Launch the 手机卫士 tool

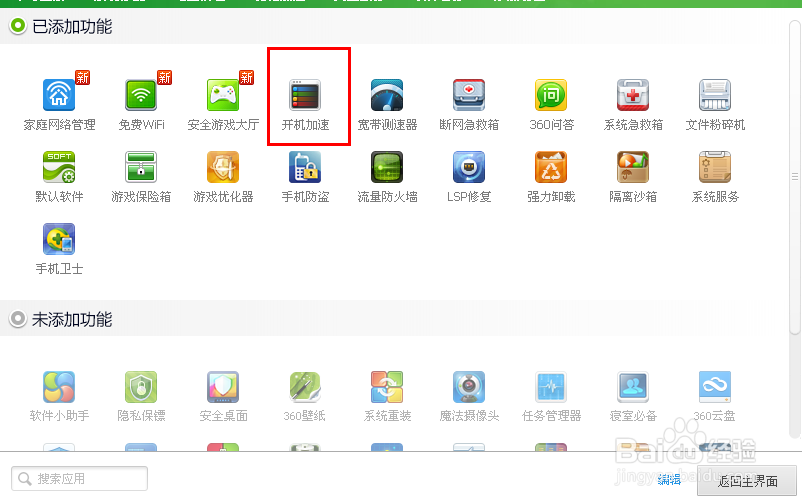(59, 239)
